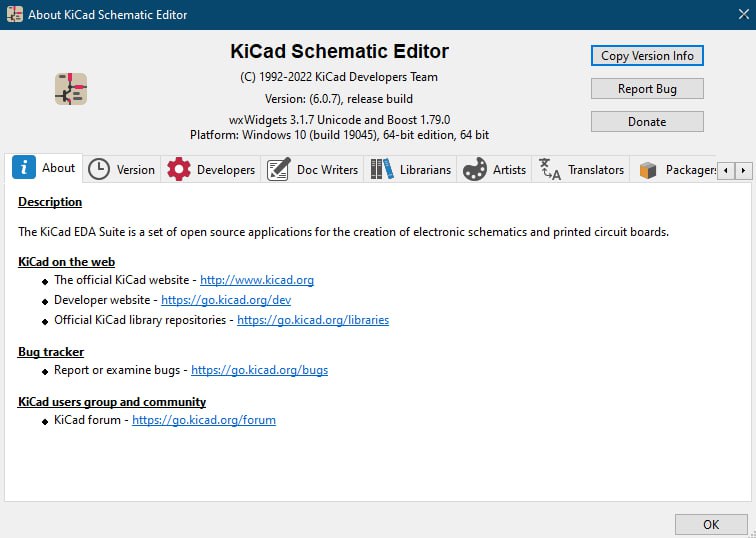Click the 'KiCad Schematic Editor' heading
Image resolution: width=756 pixels, height=538 pixels.
pos(339,51)
